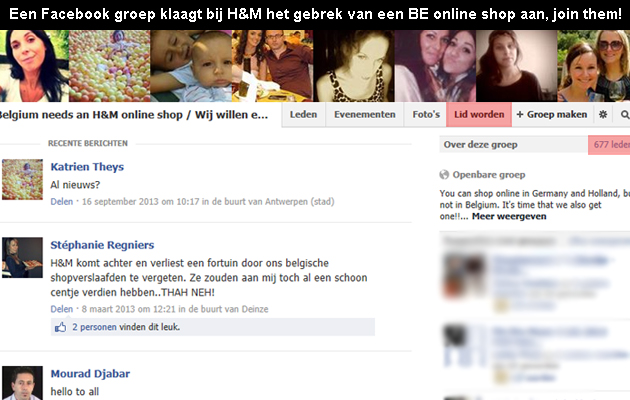The height and width of the screenshot is (400, 630).
Task: Open the Mourad Djabar name link
Action: (90, 374)
